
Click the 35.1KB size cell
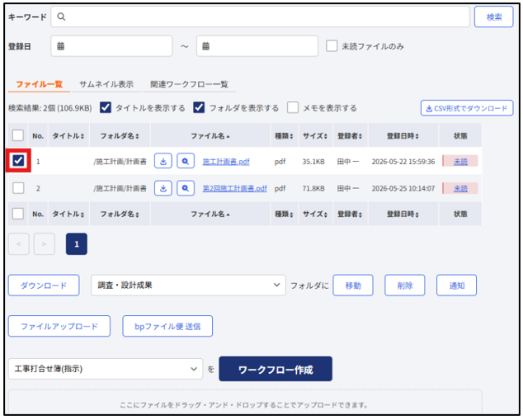pos(313,162)
